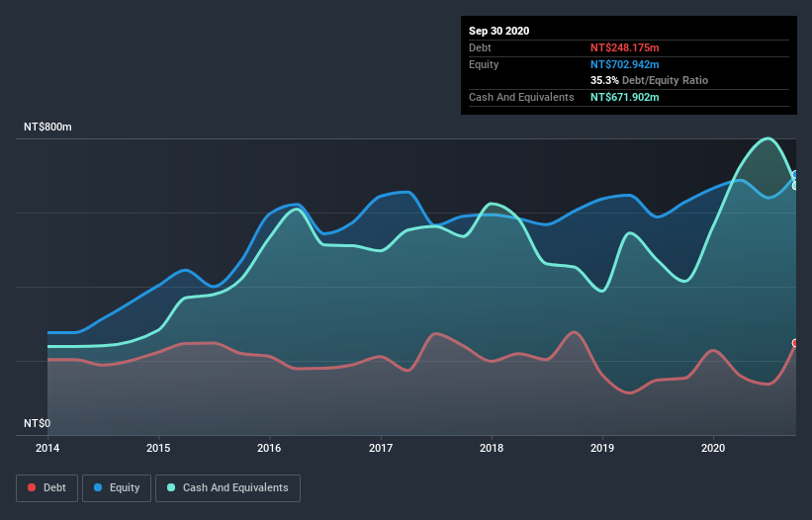Click the NT$702.942m equity value

(x=624, y=64)
